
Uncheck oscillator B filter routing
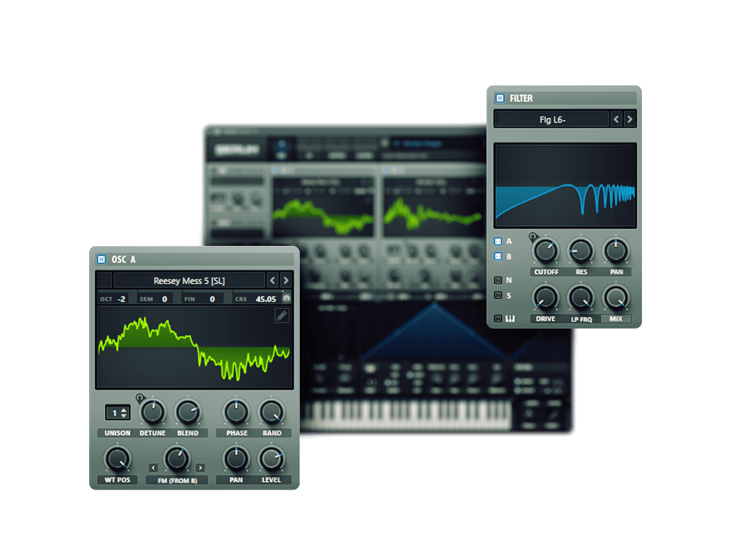[498, 257]
